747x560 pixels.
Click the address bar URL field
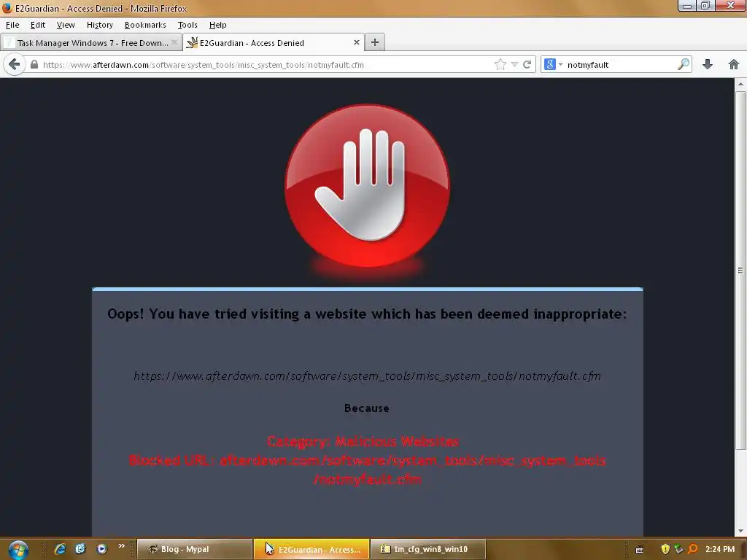[x=267, y=64]
